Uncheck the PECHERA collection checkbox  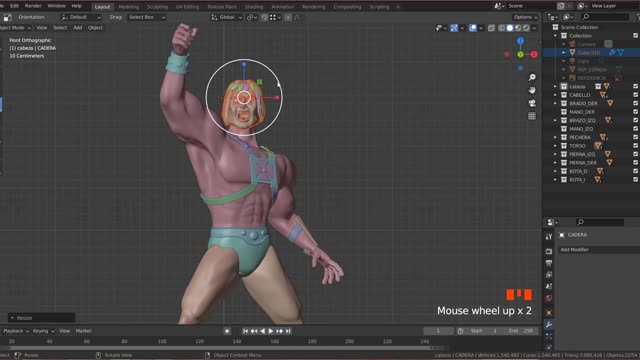(x=636, y=137)
